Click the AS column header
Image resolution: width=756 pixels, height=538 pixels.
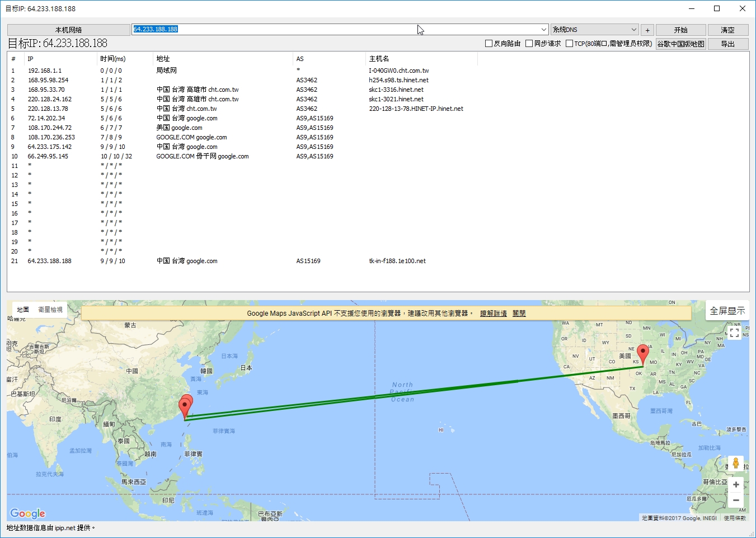[x=329, y=59]
